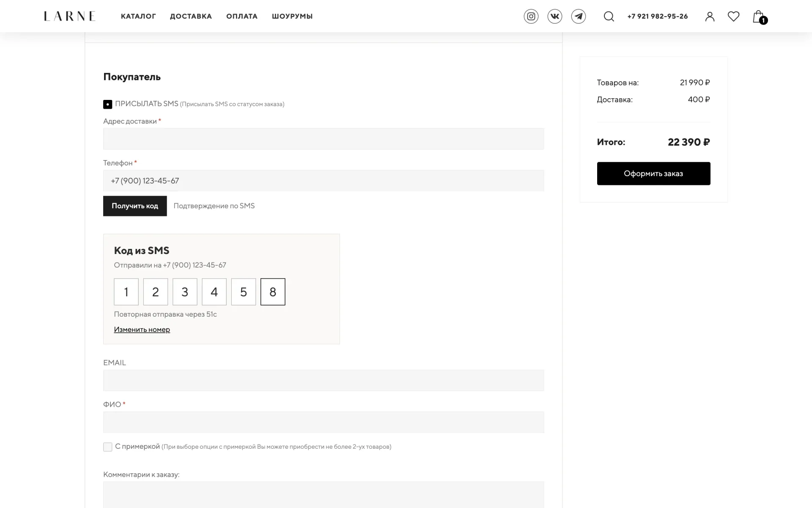Select SMS code box containing 2
The height and width of the screenshot is (508, 812).
pyautogui.click(x=156, y=292)
